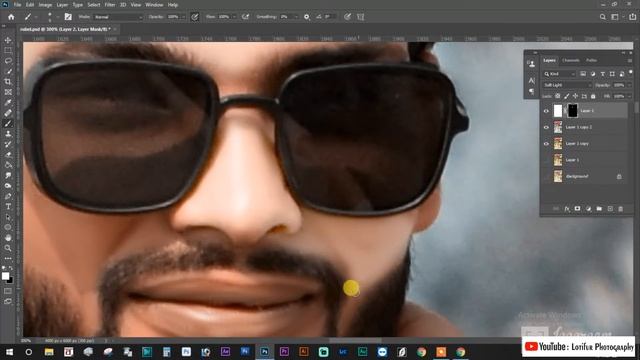The image size is (640, 360).
Task: Open the Brush Settings panel icon
Action: tap(68, 17)
